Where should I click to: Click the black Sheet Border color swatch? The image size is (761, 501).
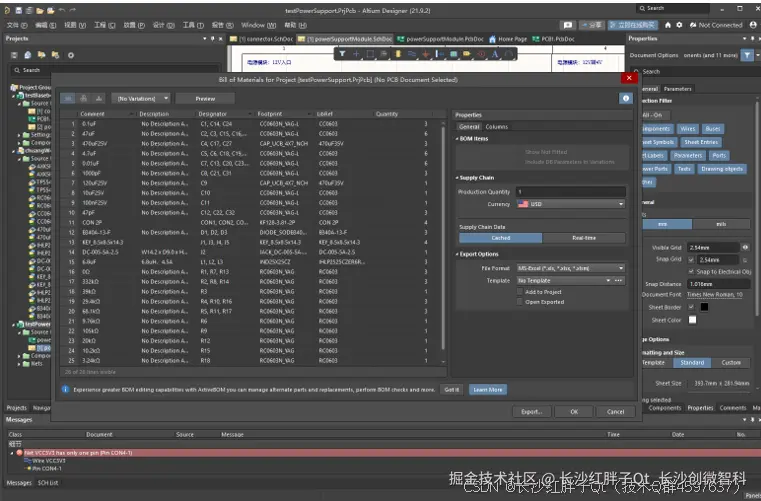point(704,307)
